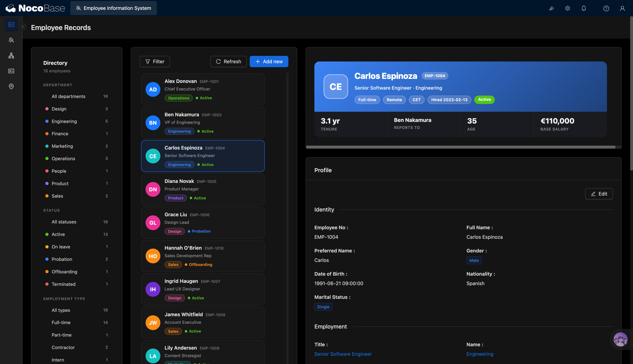
Task: Show All types of employment
Action: click(x=76, y=310)
